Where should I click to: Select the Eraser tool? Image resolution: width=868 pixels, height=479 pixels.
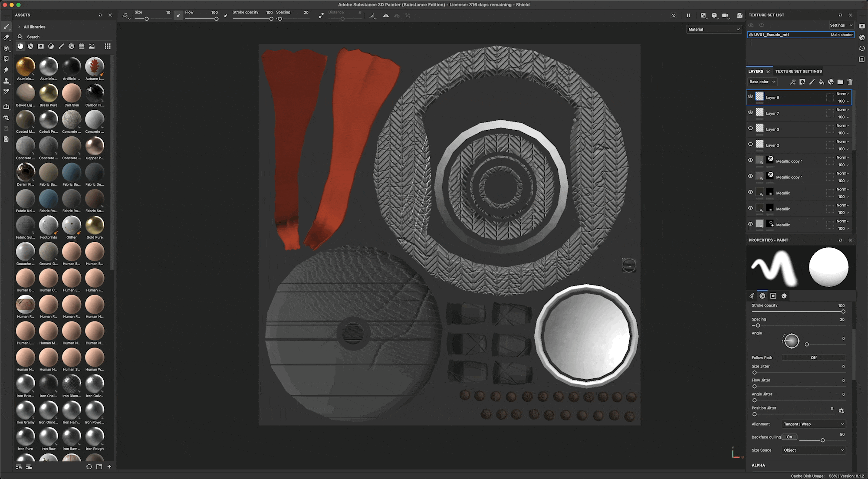click(x=7, y=38)
